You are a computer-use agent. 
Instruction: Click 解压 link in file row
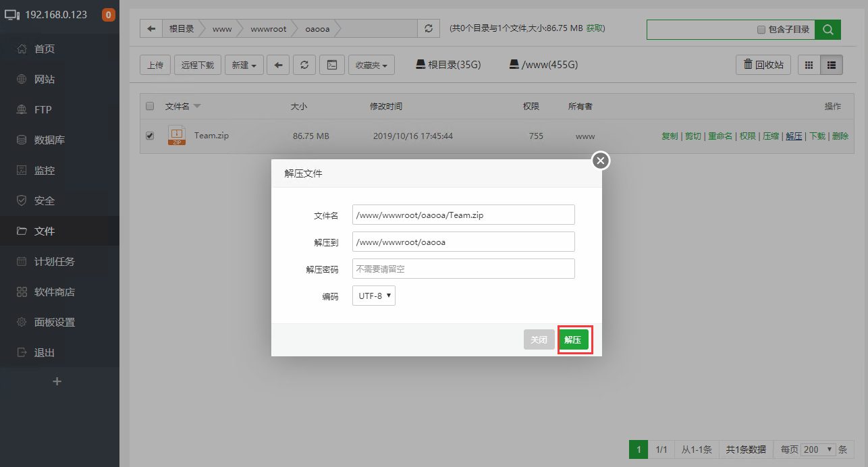794,136
